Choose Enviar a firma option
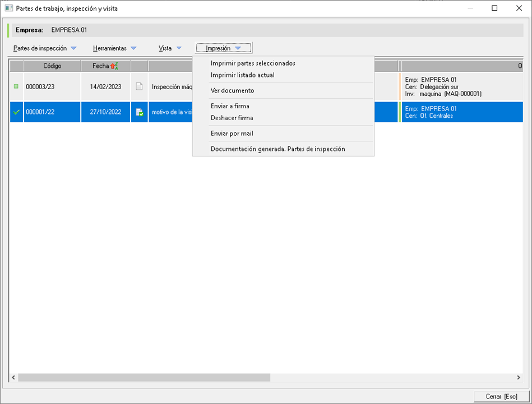The image size is (532, 404). 230,106
